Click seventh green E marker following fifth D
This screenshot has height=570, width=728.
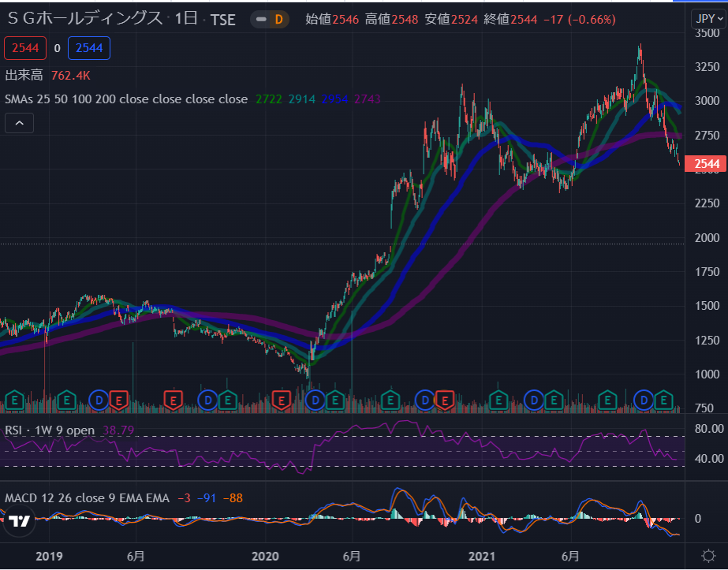click(554, 400)
